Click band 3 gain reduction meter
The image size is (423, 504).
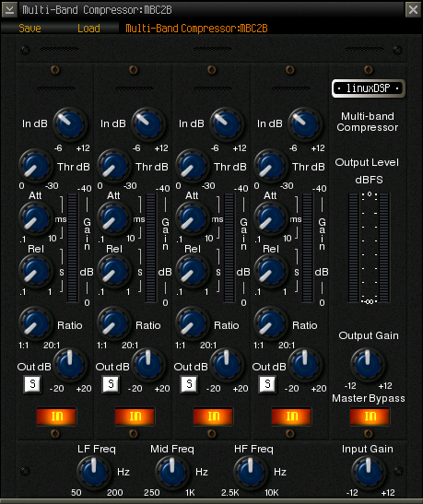pos(229,248)
